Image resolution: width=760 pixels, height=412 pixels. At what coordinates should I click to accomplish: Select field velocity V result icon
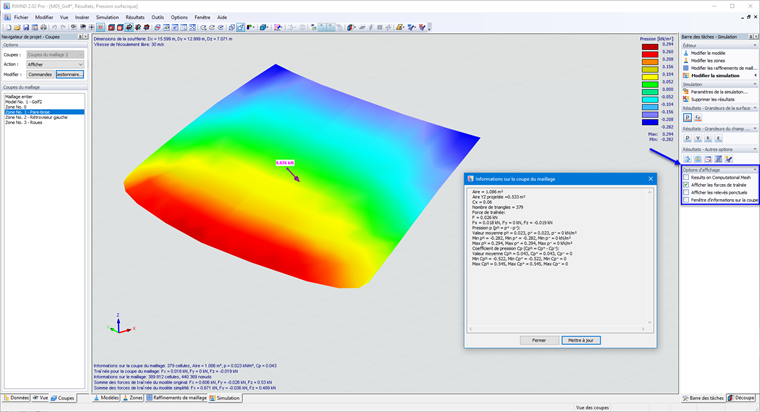[698, 139]
